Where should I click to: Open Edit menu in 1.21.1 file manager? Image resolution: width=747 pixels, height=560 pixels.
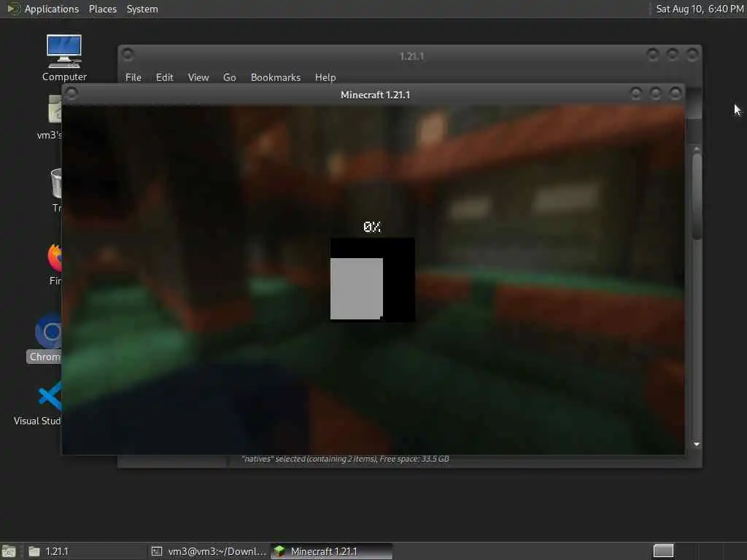pyautogui.click(x=164, y=77)
